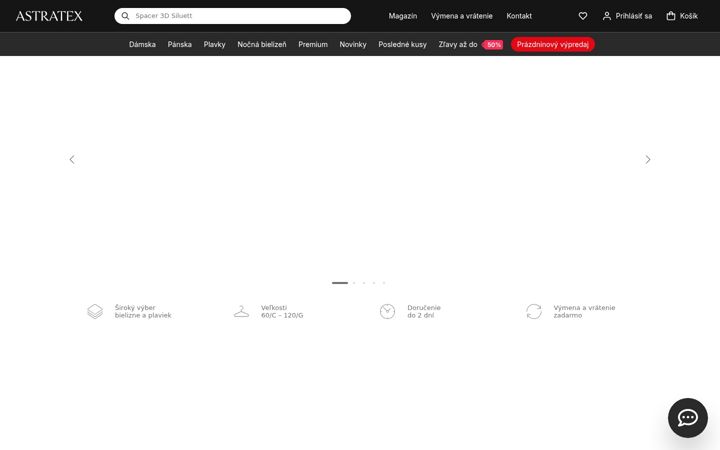Focus the Spacer 3D Siluett search field
720x450 pixels.
tap(232, 16)
